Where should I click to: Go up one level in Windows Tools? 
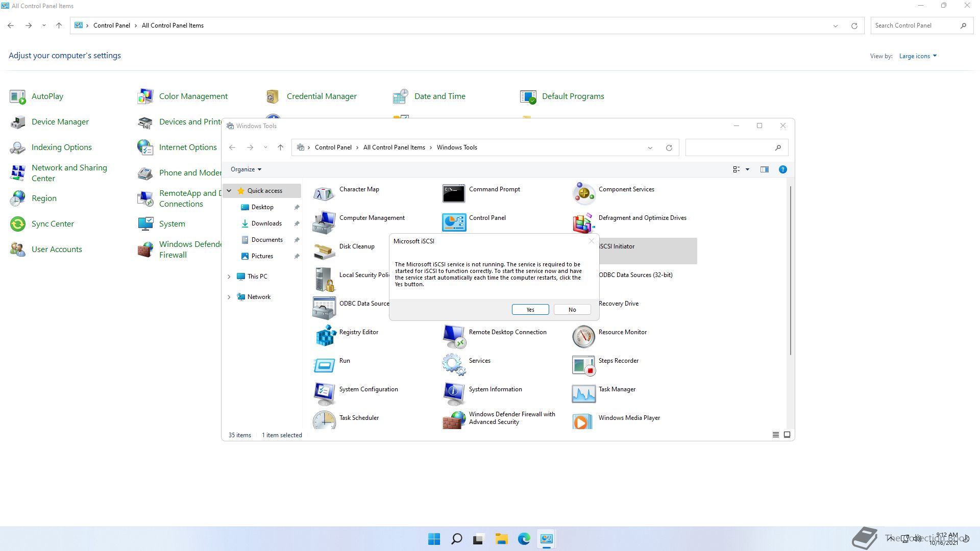(280, 147)
